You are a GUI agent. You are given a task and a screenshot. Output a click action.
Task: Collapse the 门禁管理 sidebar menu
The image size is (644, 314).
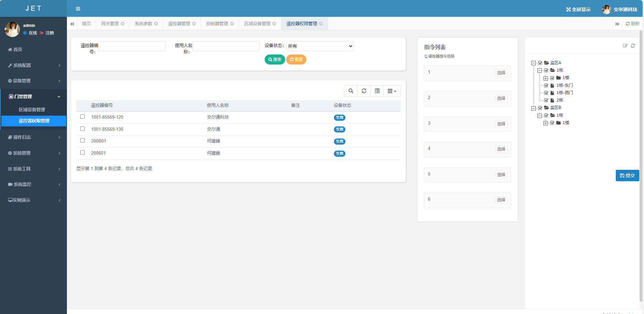click(34, 96)
